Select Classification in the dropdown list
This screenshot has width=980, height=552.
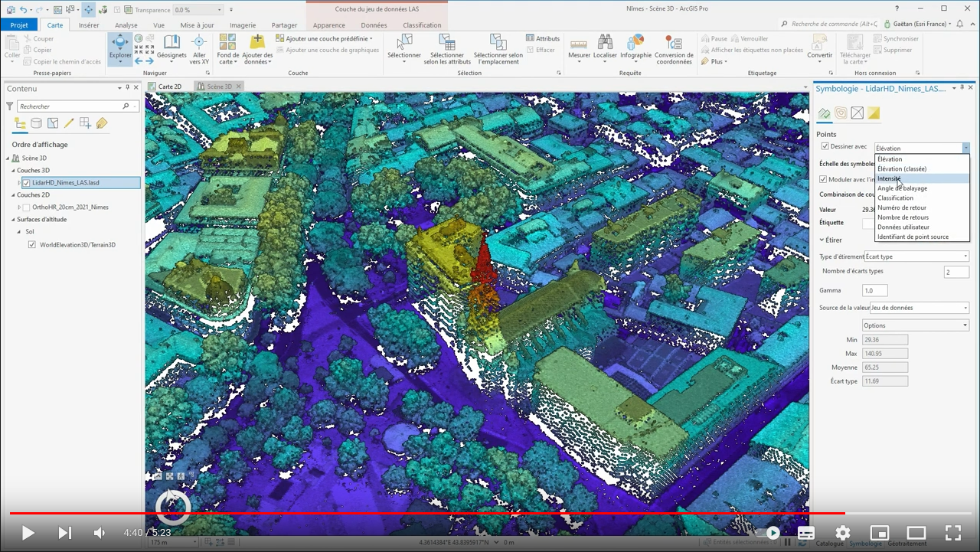[x=895, y=198]
